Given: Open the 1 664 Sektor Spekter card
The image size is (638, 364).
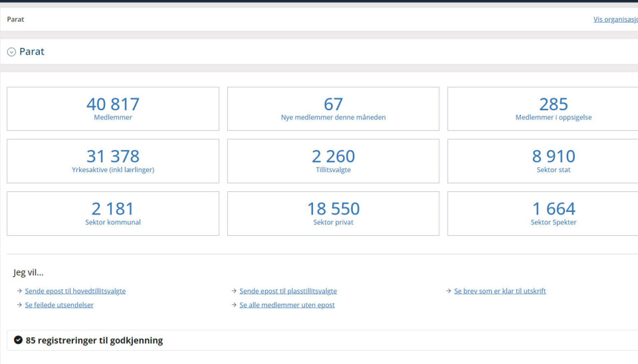Looking at the screenshot, I should click(x=543, y=213).
